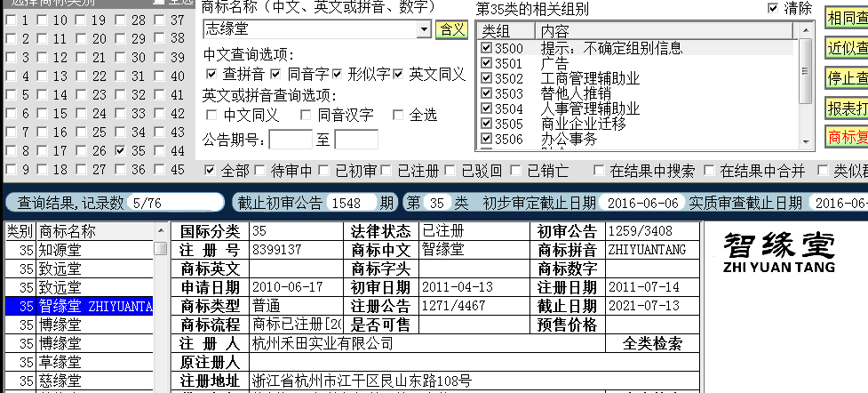Click record count field 5/76
Image resolution: width=868 pixels, height=393 pixels.
(174, 203)
